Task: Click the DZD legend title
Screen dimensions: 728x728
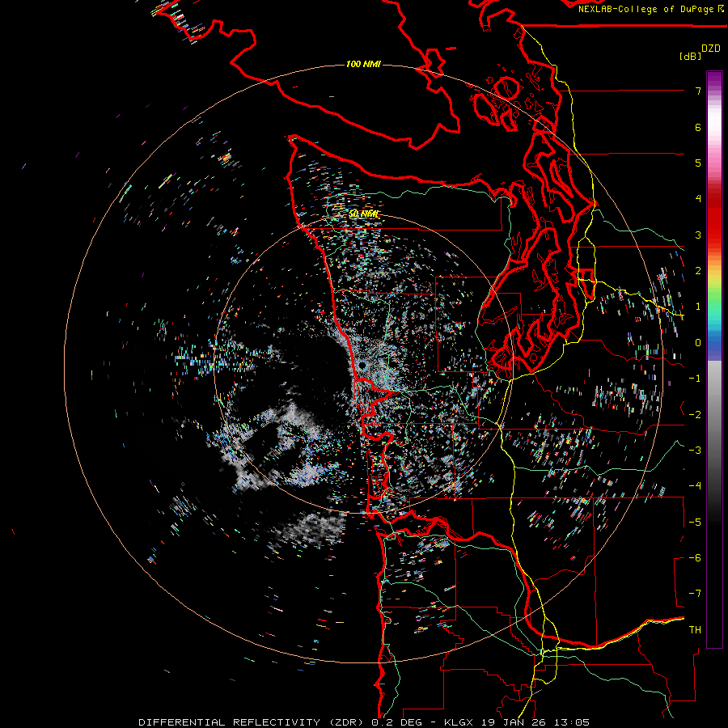Action: tap(711, 49)
